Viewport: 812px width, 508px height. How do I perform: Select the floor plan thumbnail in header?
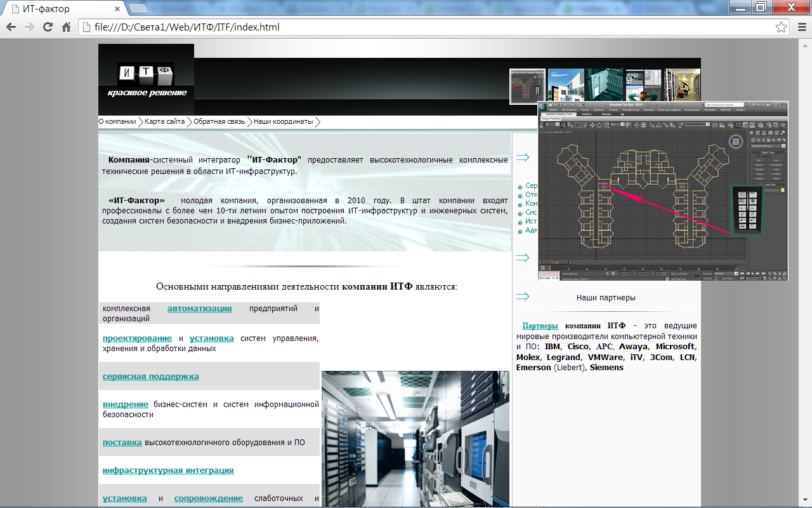coord(528,86)
